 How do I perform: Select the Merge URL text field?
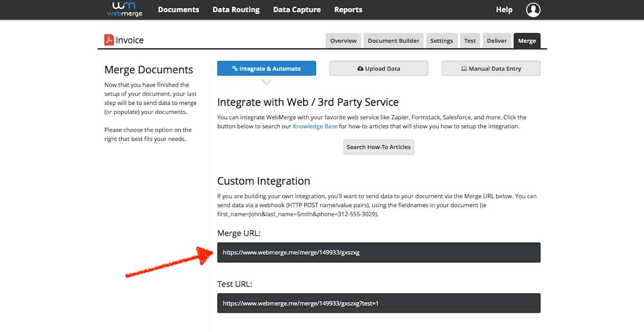(x=379, y=252)
